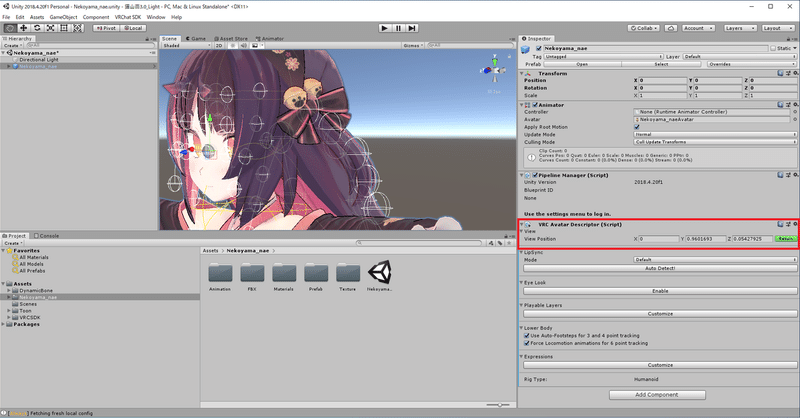
Task: Select the Scale tool
Action: [51, 28]
